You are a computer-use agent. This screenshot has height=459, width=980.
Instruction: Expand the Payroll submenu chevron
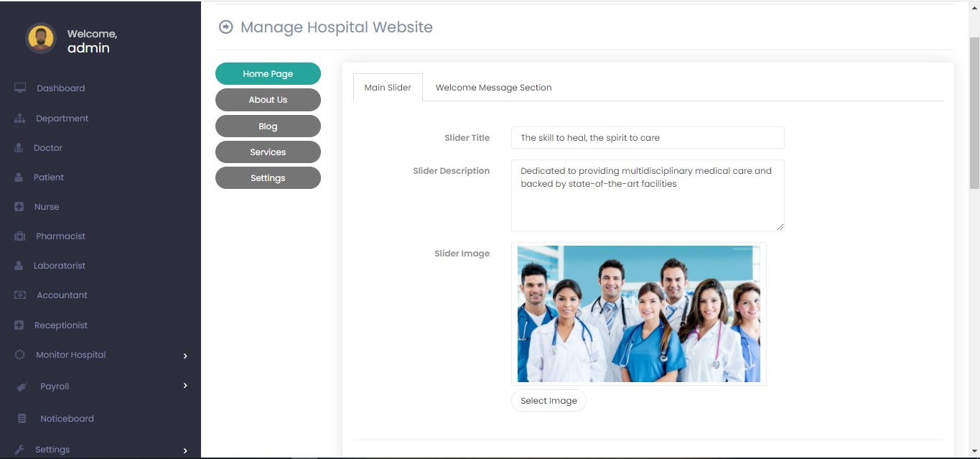tap(185, 386)
